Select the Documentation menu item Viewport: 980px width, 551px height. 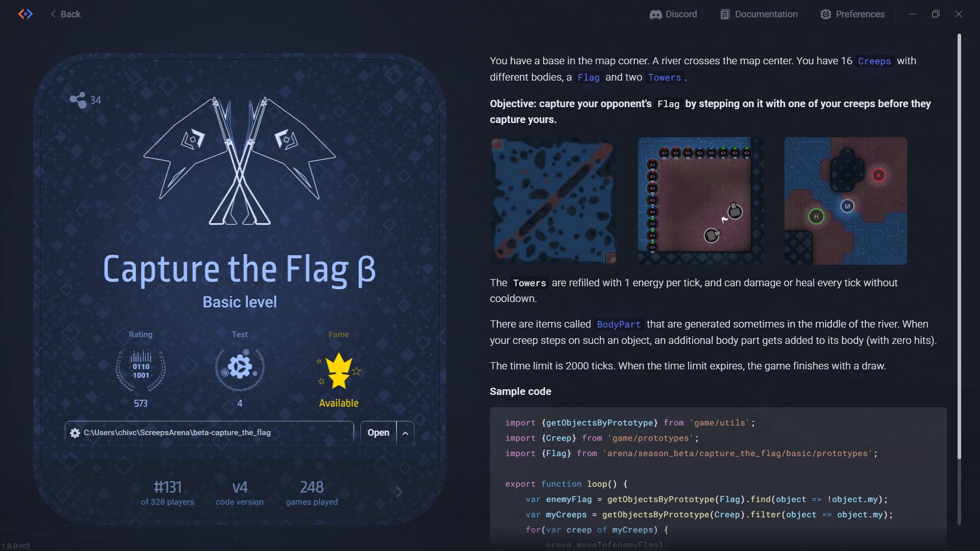point(765,14)
